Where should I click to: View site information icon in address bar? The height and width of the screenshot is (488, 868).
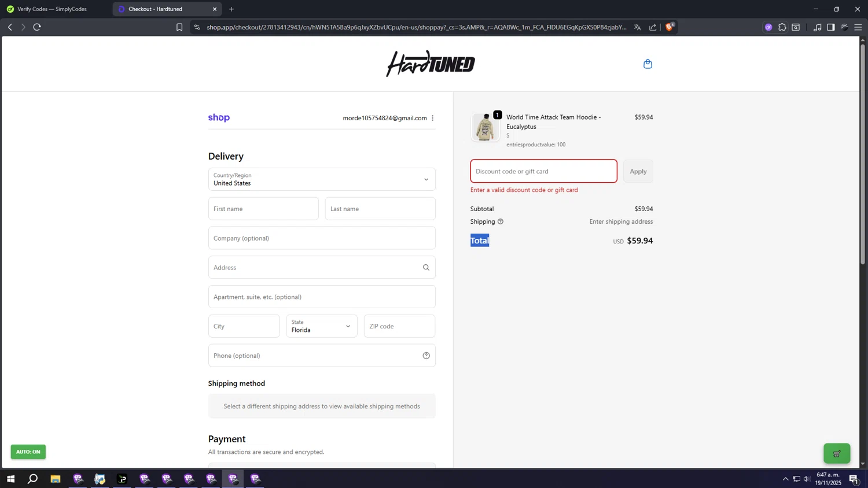click(197, 27)
